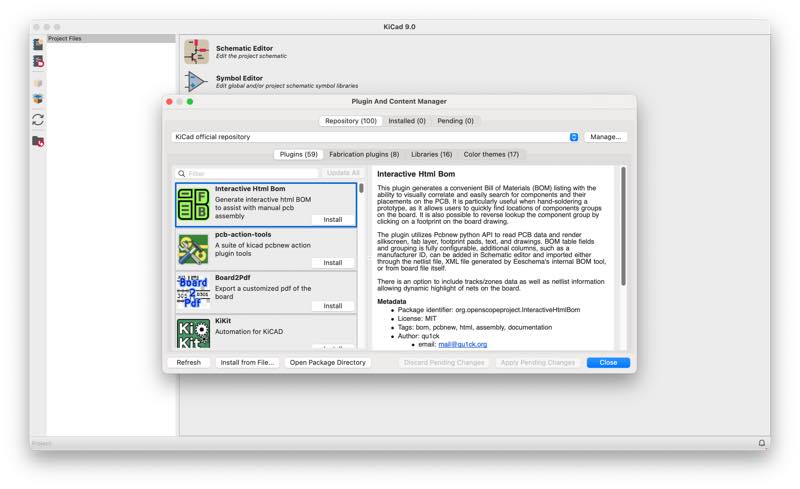This screenshot has height=489, width=800.
Task: Click the Interactive Html Bom plugin icon
Action: pos(193,204)
